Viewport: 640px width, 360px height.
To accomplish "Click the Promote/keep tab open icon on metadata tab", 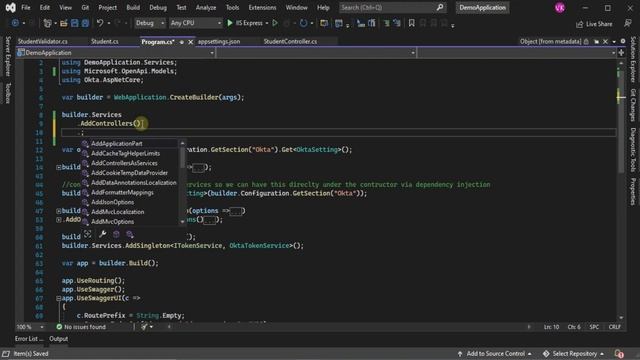I will [596, 41].
